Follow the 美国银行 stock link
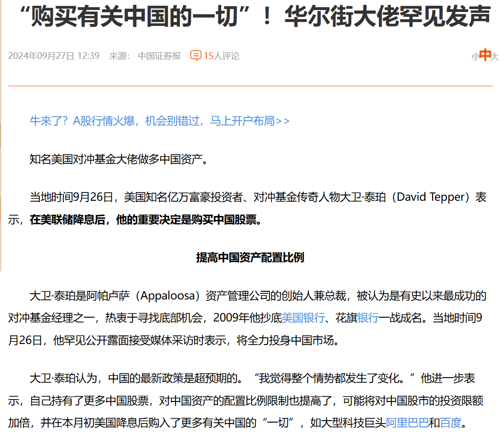The image size is (504, 436). [303, 318]
